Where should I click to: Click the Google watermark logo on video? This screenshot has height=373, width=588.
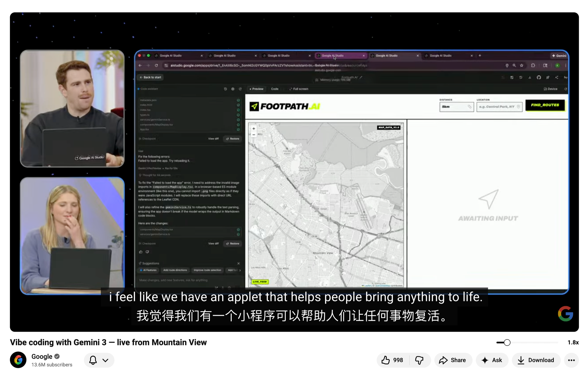click(x=565, y=314)
